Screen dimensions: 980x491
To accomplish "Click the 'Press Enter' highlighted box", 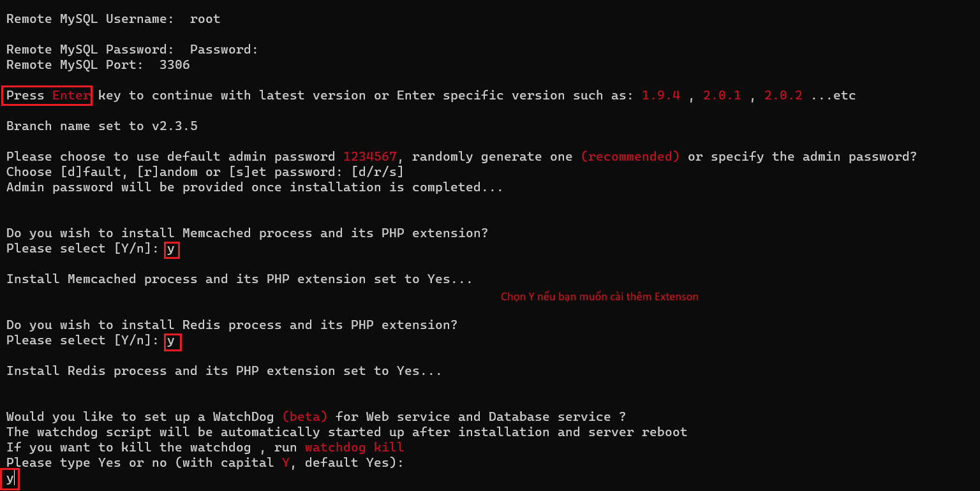I will coord(47,96).
